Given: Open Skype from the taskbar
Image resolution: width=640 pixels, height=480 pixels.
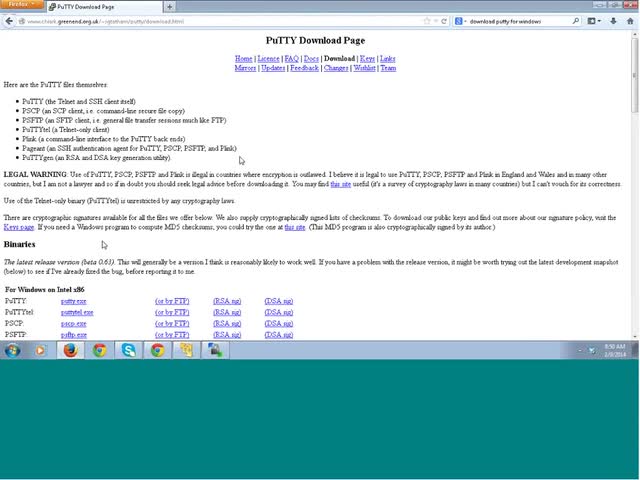Looking at the screenshot, I should pos(129,350).
